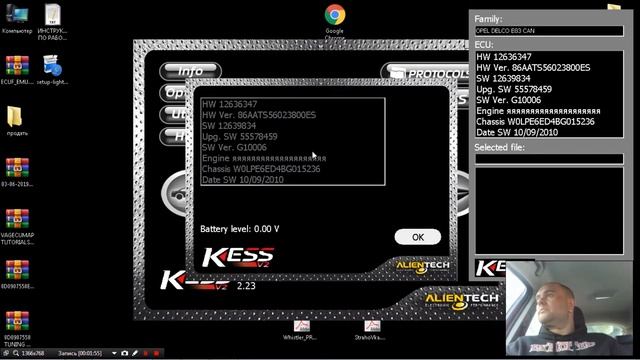Click the magnifier zoom icon in recorder bar

pos(16,353)
